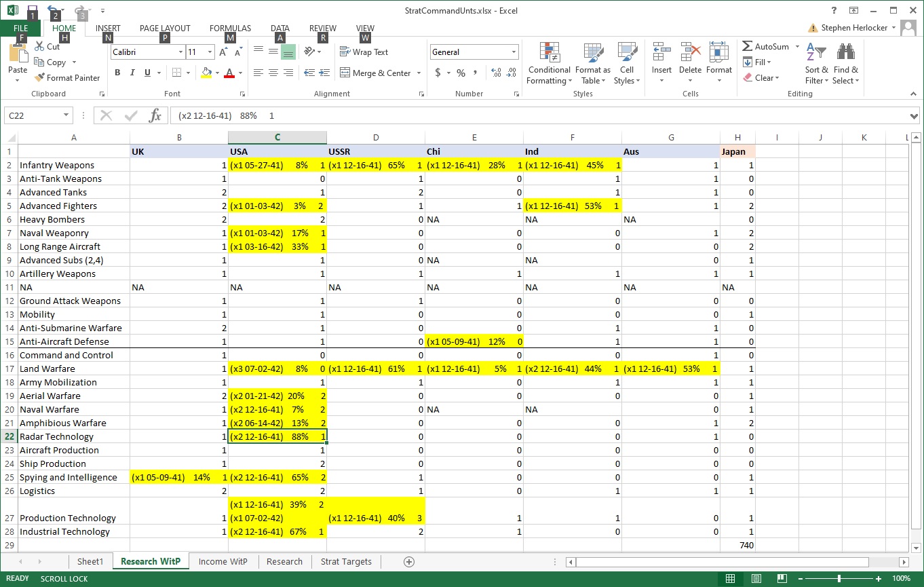The height and width of the screenshot is (587, 924).
Task: Apply percent style to the cell
Action: pyautogui.click(x=461, y=73)
